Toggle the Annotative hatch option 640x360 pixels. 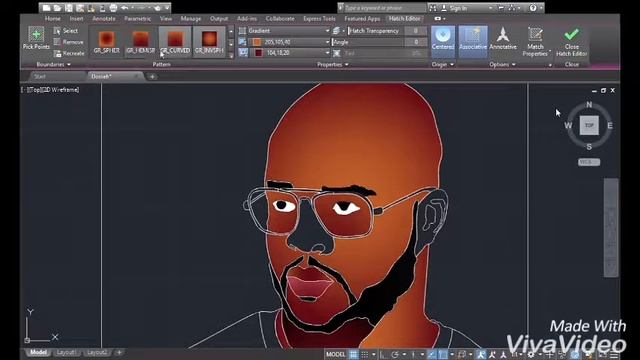(503, 39)
